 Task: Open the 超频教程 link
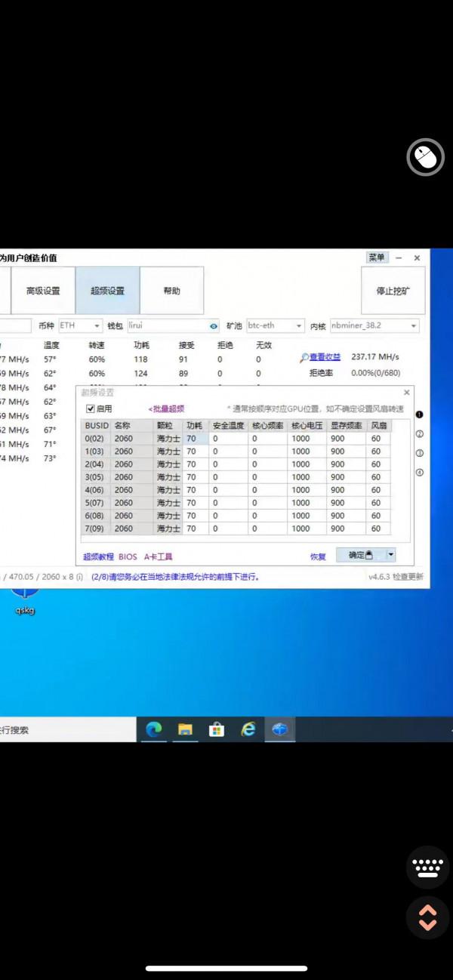coord(98,556)
